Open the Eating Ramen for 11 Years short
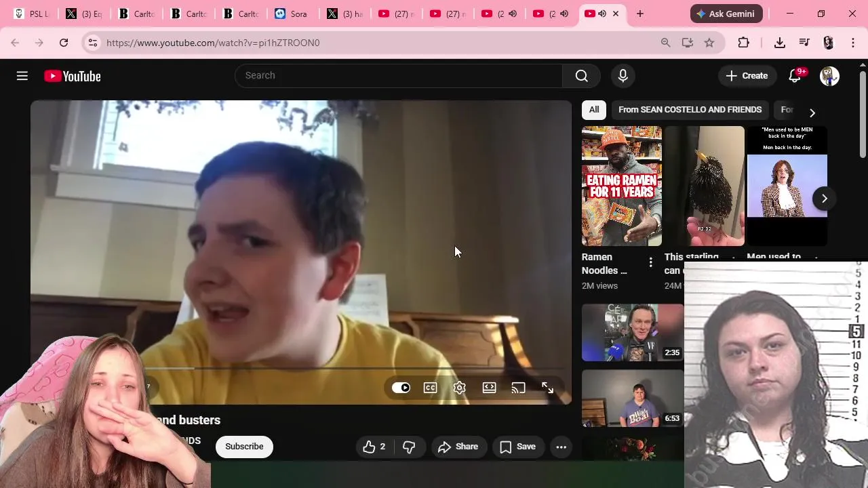 622,186
